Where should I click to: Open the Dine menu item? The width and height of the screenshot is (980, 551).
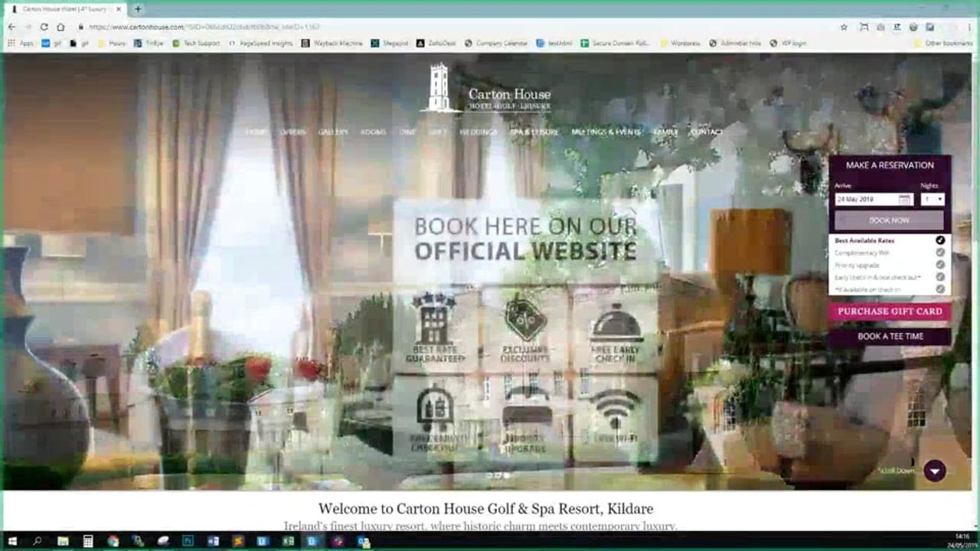click(x=407, y=132)
